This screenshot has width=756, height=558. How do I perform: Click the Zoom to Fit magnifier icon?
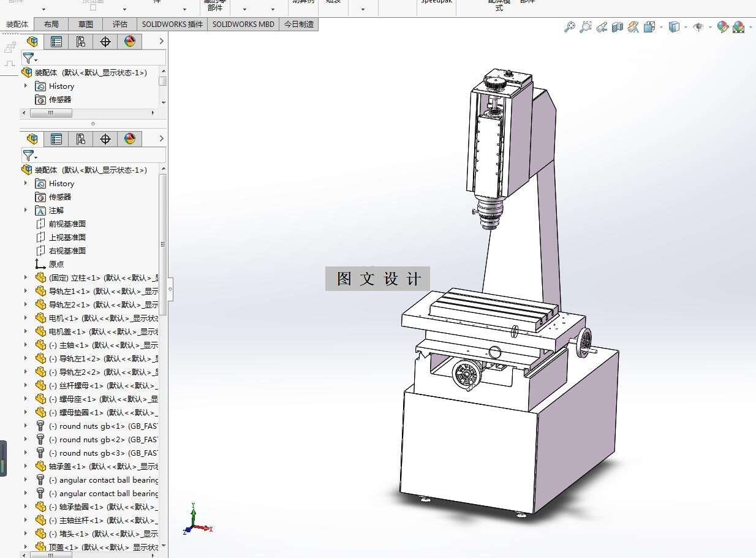pyautogui.click(x=570, y=27)
